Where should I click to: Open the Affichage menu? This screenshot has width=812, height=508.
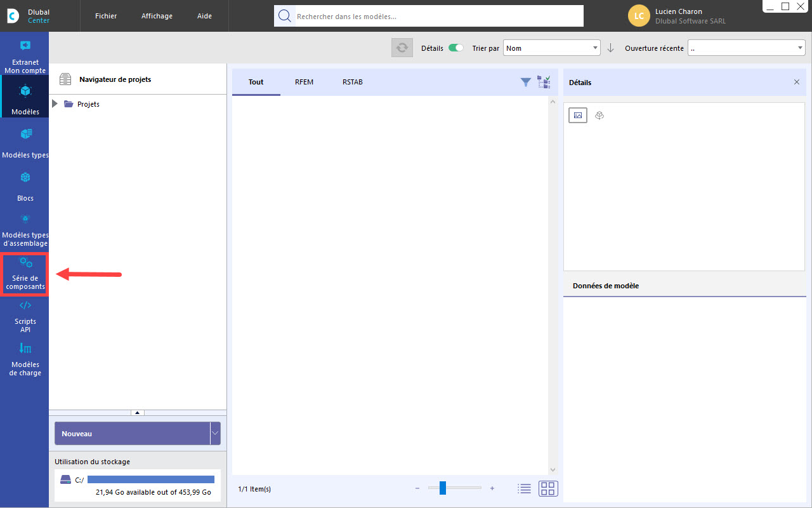pos(157,16)
